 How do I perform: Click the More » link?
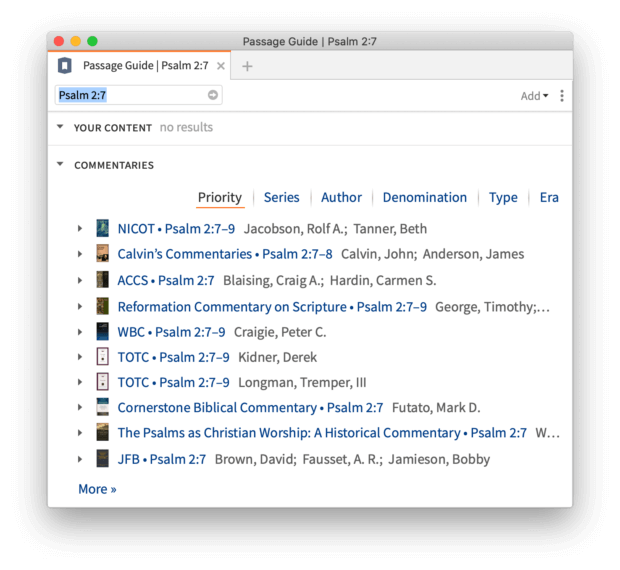tap(97, 489)
